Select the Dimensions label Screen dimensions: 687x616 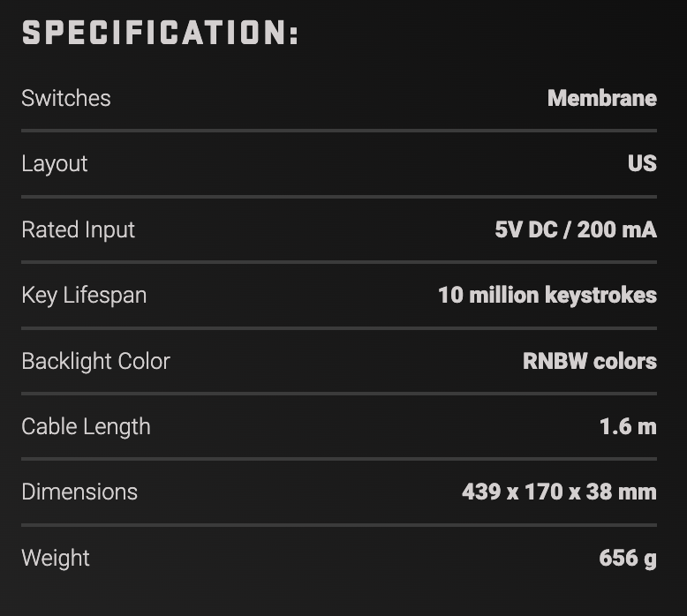coord(79,492)
